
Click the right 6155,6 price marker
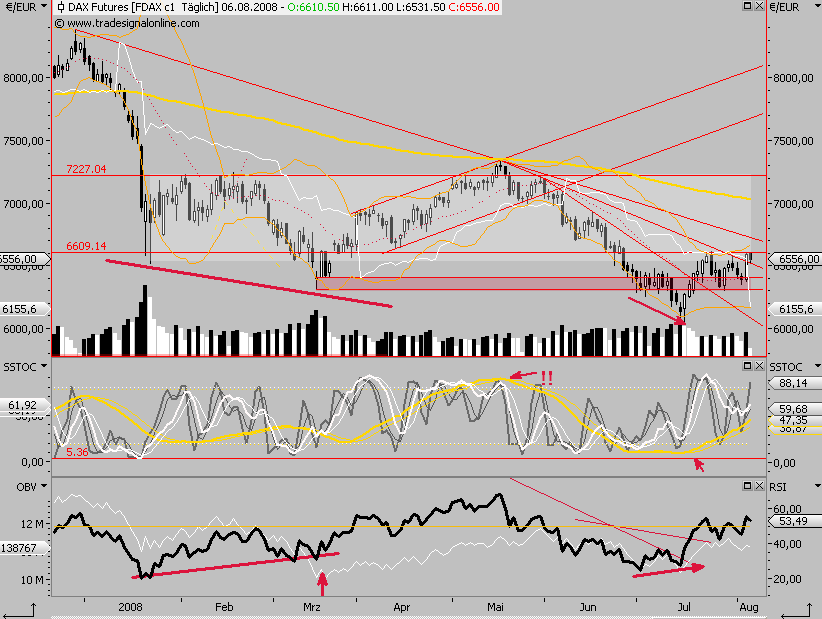point(795,309)
